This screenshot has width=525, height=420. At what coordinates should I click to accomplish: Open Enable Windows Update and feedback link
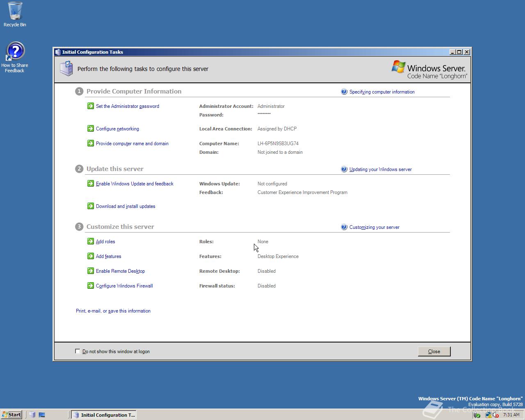[135, 184]
